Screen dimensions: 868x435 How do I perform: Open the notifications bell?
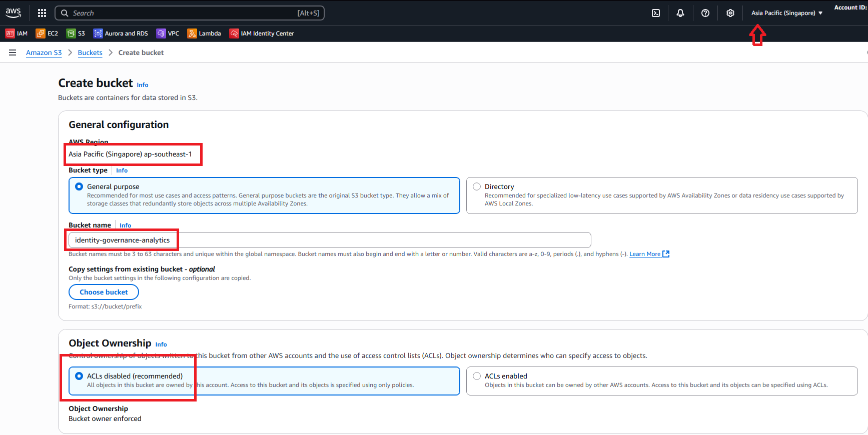point(680,13)
